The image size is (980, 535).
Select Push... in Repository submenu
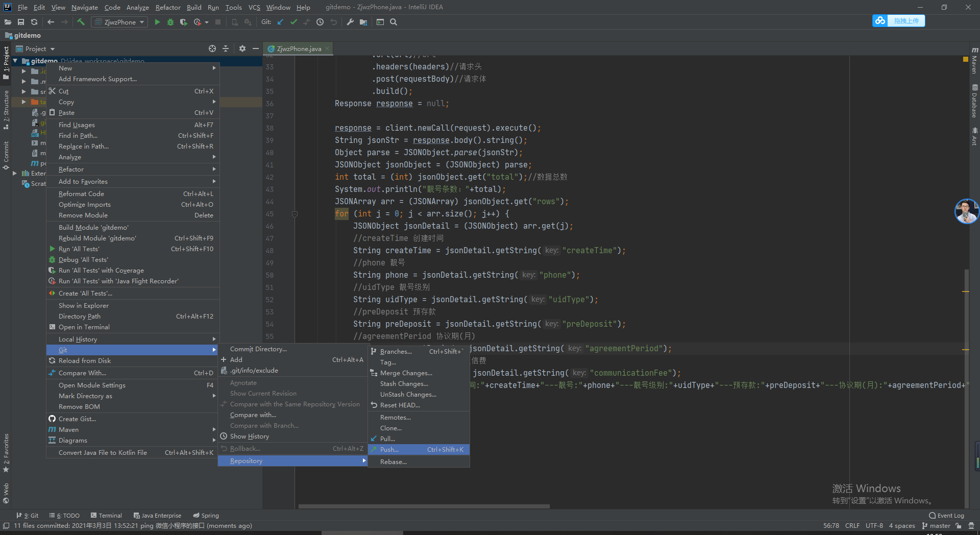click(419, 450)
